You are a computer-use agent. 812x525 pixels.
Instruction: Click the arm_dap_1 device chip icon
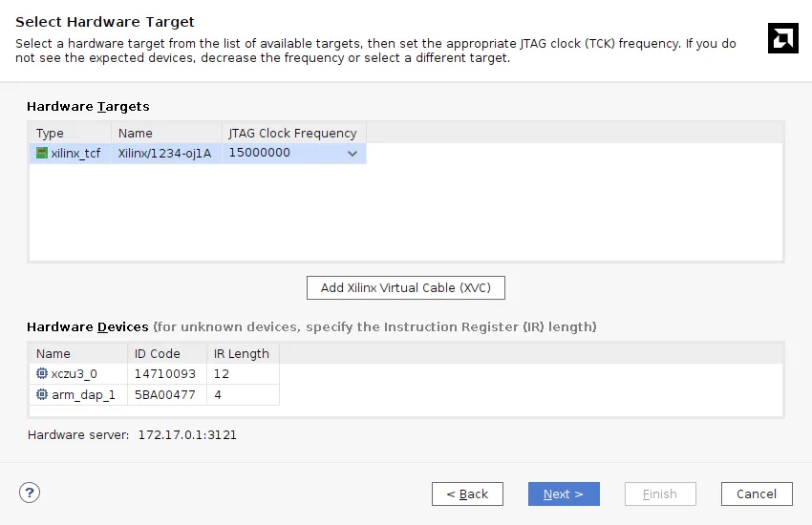point(42,394)
